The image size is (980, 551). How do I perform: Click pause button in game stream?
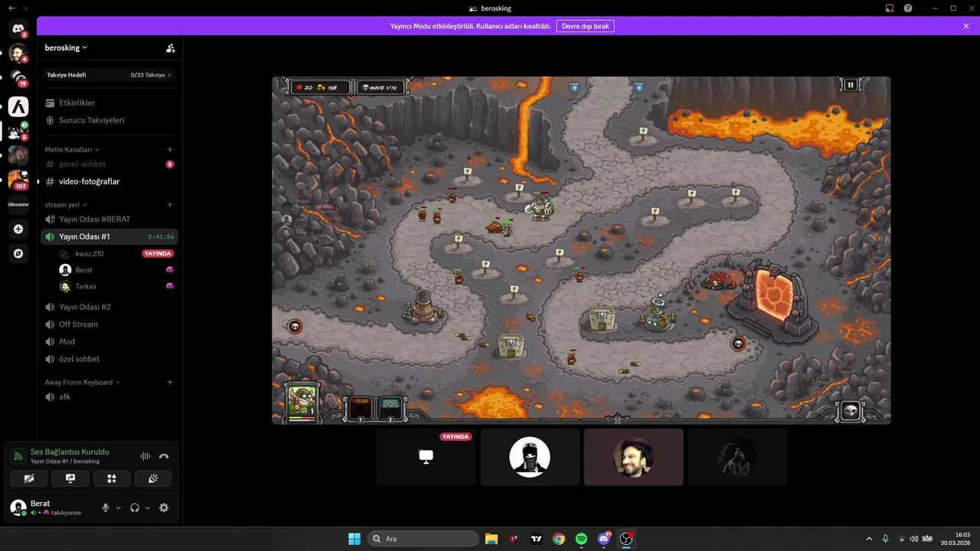click(851, 85)
